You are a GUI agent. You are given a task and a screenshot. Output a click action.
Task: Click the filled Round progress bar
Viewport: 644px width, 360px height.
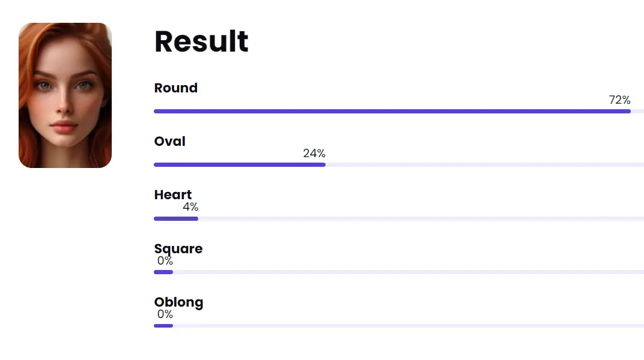392,111
